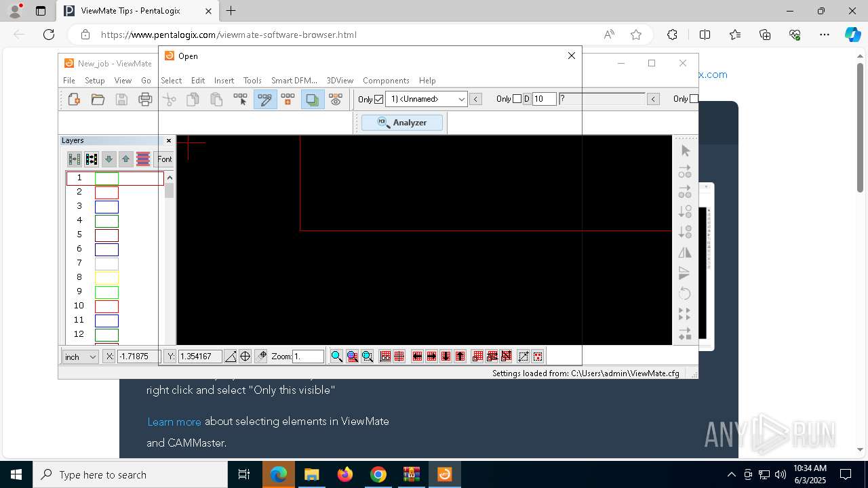
Task: Click the second Layers panel swap icon
Action: (92, 159)
